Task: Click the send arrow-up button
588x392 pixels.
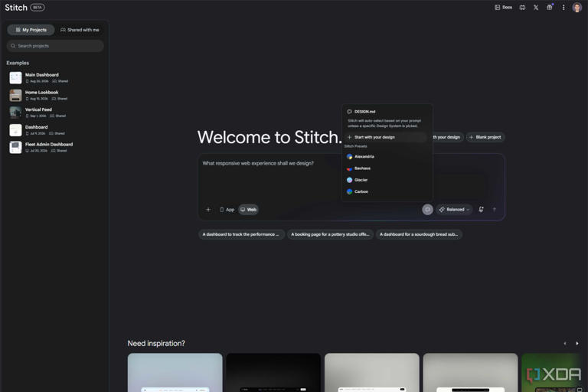Action: point(495,209)
